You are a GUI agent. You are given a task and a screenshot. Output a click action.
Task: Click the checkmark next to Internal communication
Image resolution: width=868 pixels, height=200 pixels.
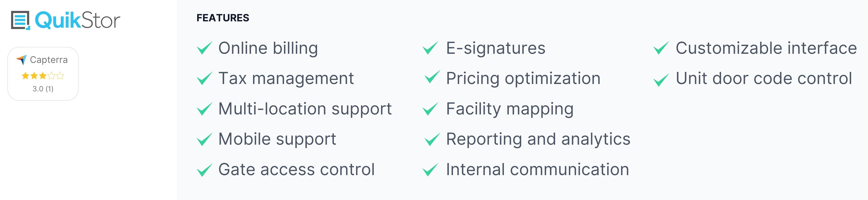(431, 170)
